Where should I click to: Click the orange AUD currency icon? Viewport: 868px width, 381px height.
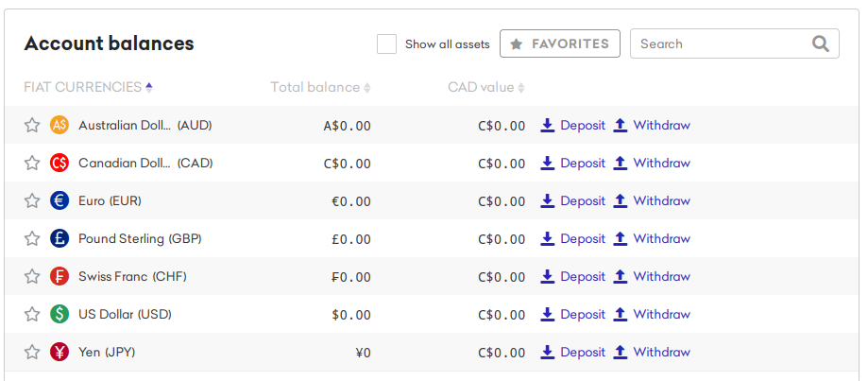(x=60, y=125)
